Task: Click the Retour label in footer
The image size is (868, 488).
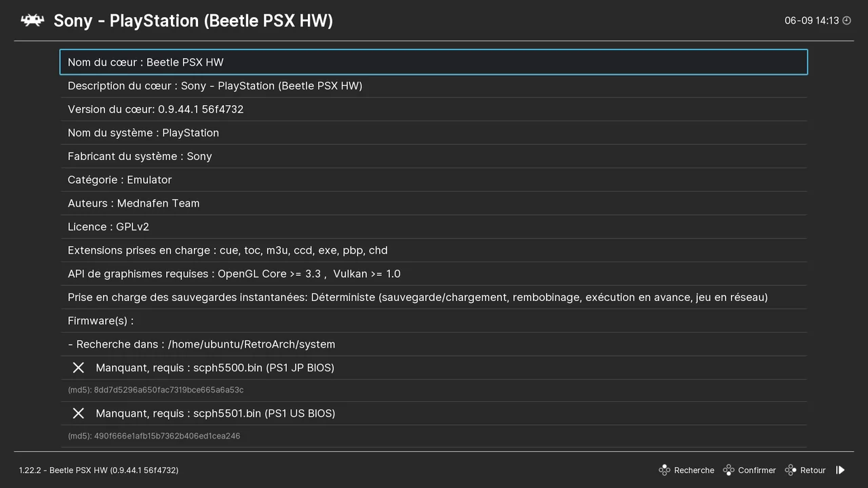Action: pyautogui.click(x=813, y=470)
